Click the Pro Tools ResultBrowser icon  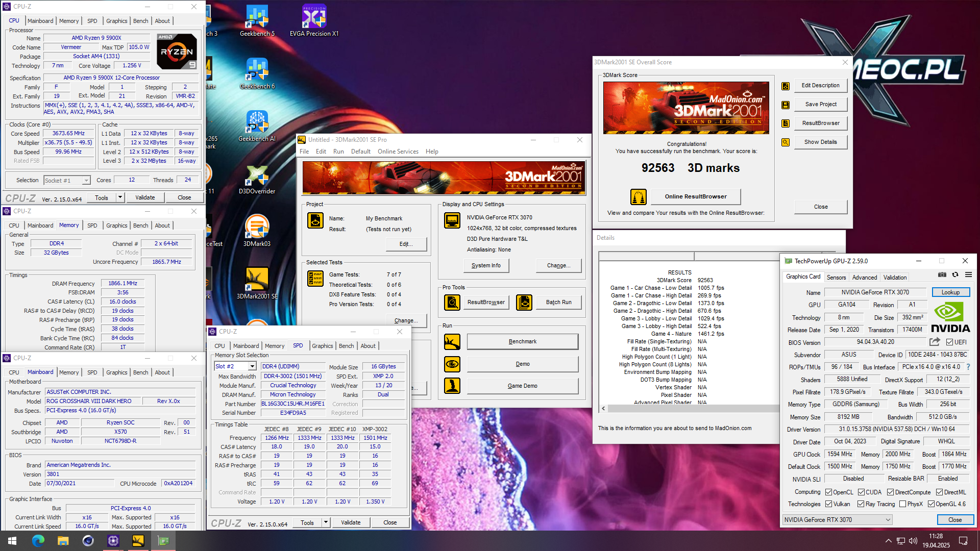pos(452,303)
